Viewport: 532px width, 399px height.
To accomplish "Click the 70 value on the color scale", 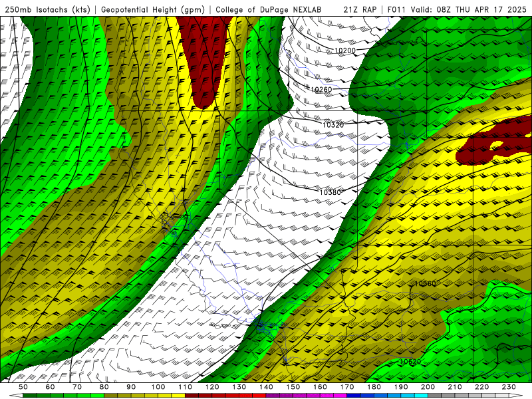I will coord(77,387).
